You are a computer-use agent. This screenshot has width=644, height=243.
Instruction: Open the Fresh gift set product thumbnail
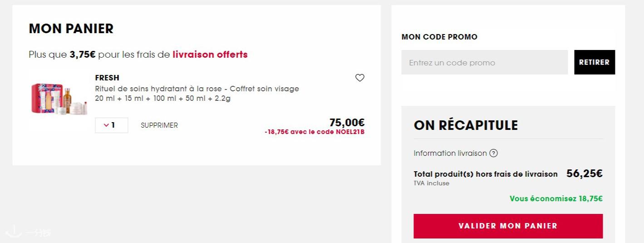pos(59,98)
